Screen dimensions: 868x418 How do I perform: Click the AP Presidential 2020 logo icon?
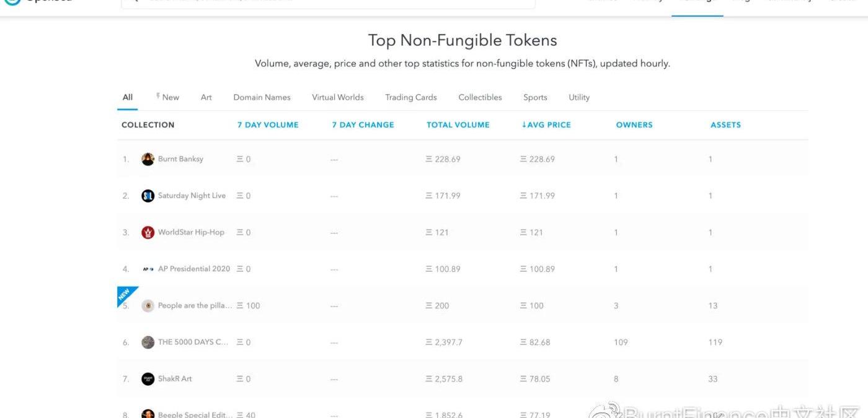(x=148, y=269)
